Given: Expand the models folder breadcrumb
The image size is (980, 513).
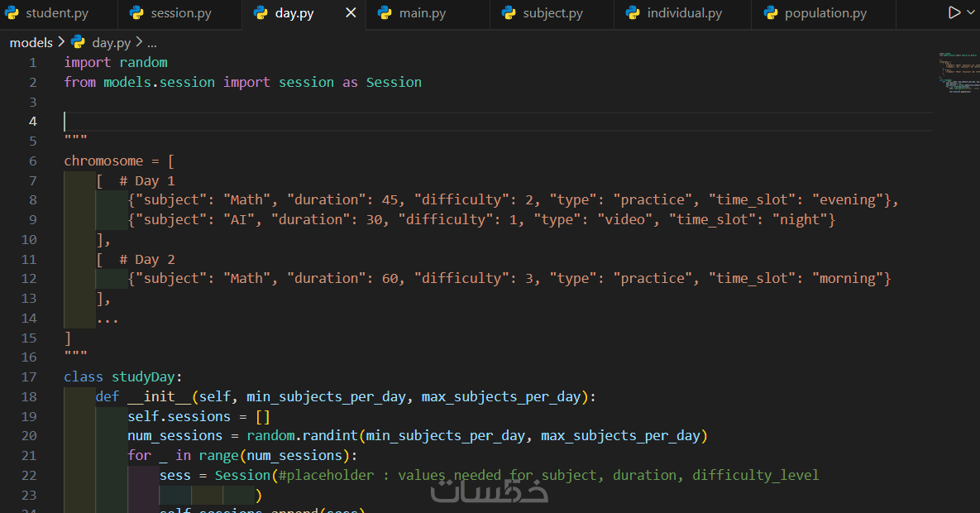Looking at the screenshot, I should pyautogui.click(x=31, y=42).
